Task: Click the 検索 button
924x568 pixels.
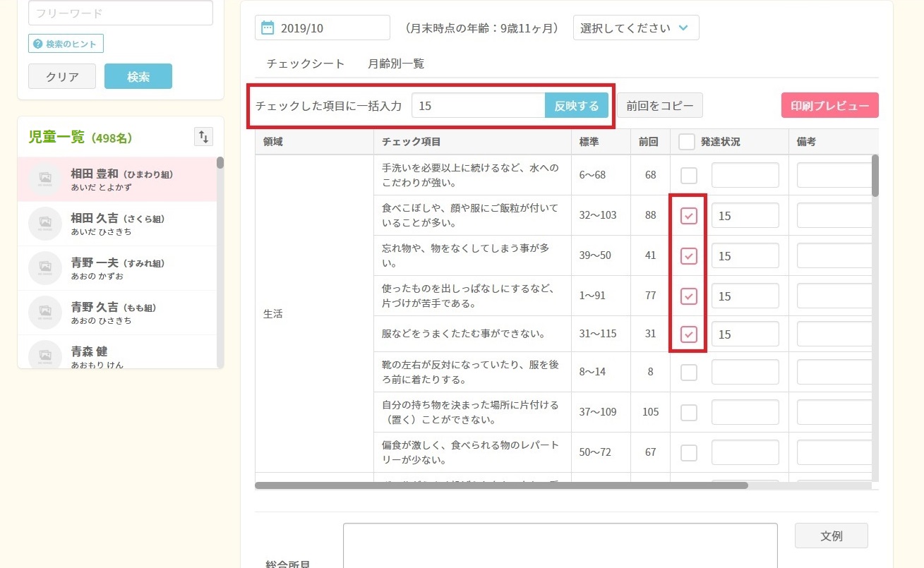Action: point(138,77)
